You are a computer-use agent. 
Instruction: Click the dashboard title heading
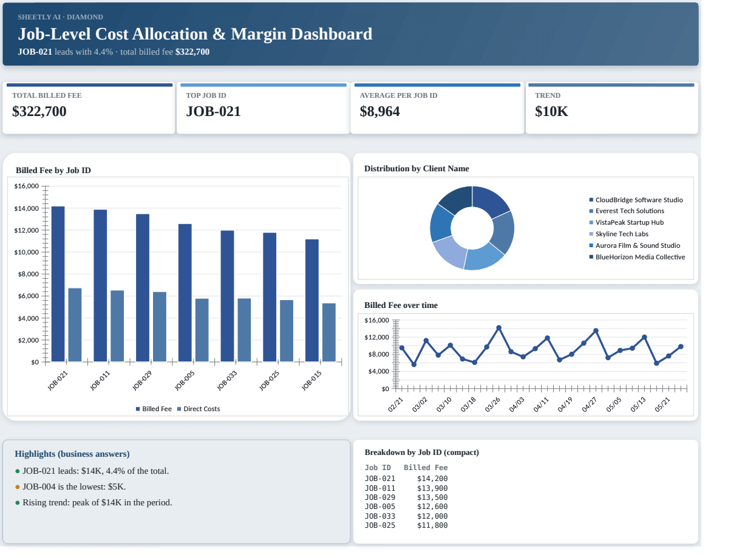pyautogui.click(x=195, y=34)
